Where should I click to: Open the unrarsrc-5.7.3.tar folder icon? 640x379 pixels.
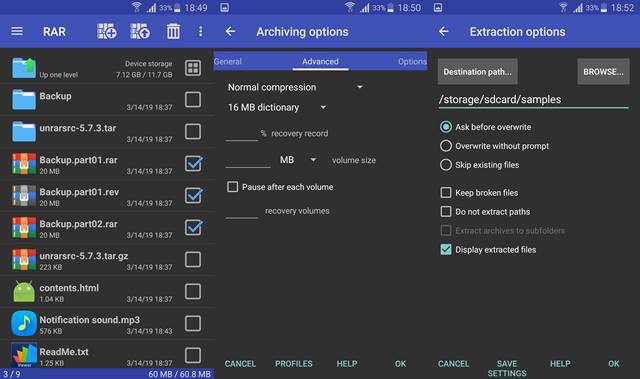(x=24, y=131)
